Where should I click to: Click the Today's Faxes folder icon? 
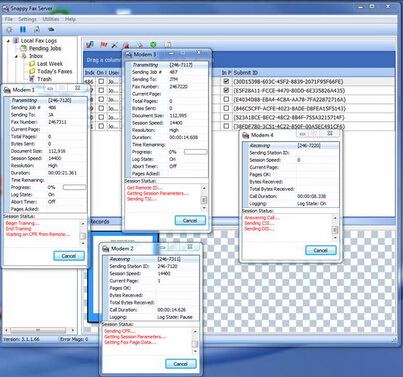coord(32,71)
